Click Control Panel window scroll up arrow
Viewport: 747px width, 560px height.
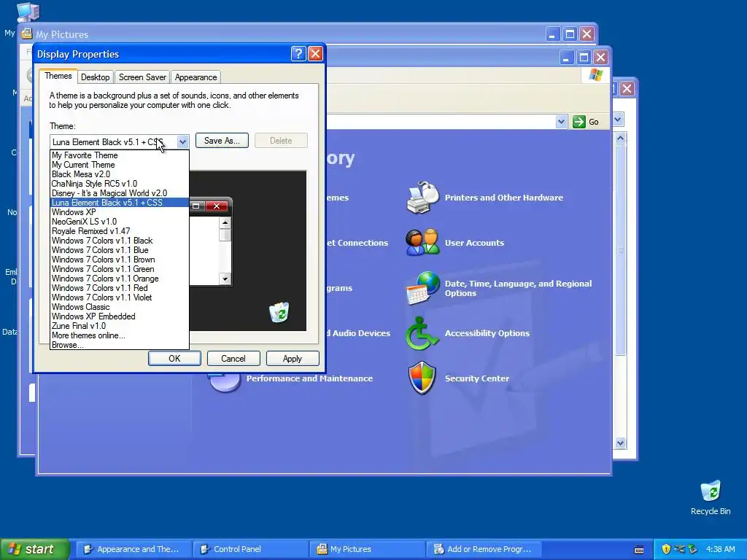(x=620, y=138)
